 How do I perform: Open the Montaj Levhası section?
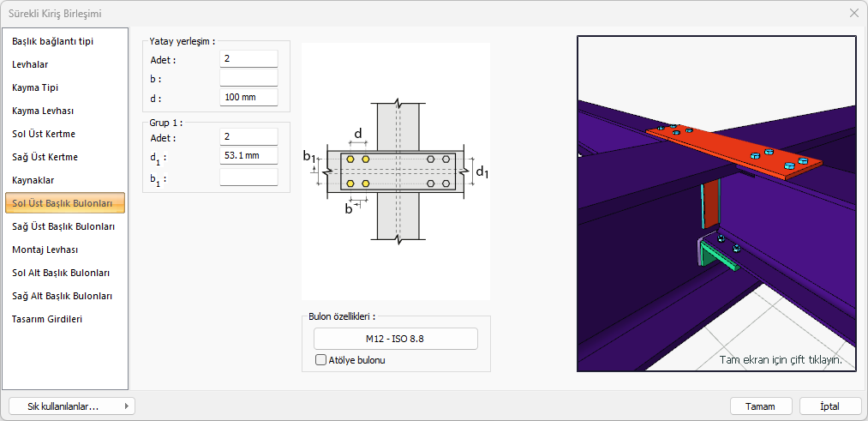(x=45, y=250)
